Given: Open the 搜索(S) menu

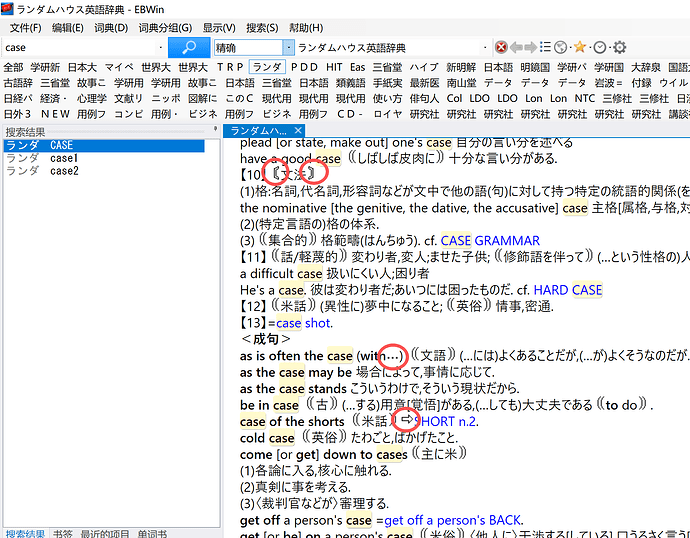Looking at the screenshot, I should pyautogui.click(x=262, y=28).
